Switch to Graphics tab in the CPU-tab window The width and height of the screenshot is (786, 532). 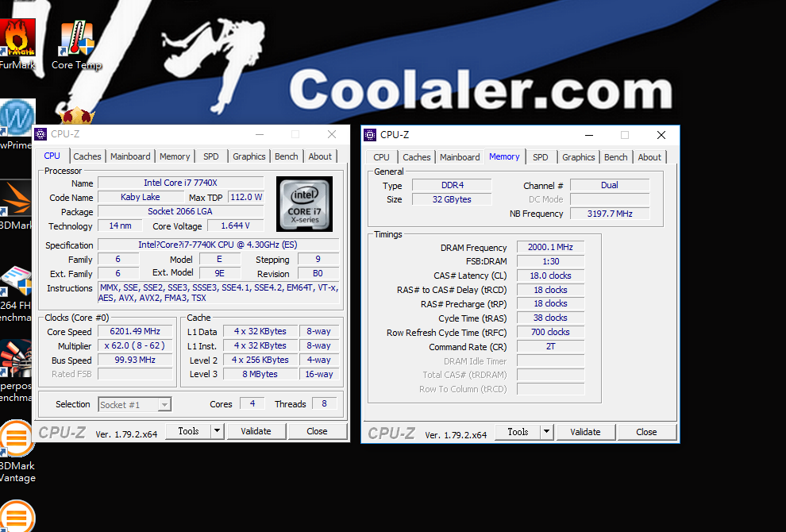[249, 156]
